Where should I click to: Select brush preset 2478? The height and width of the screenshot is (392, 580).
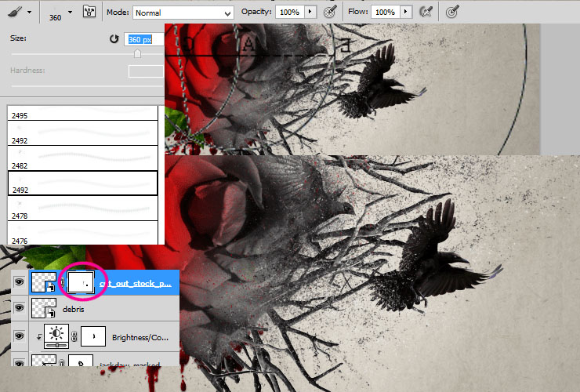point(82,208)
